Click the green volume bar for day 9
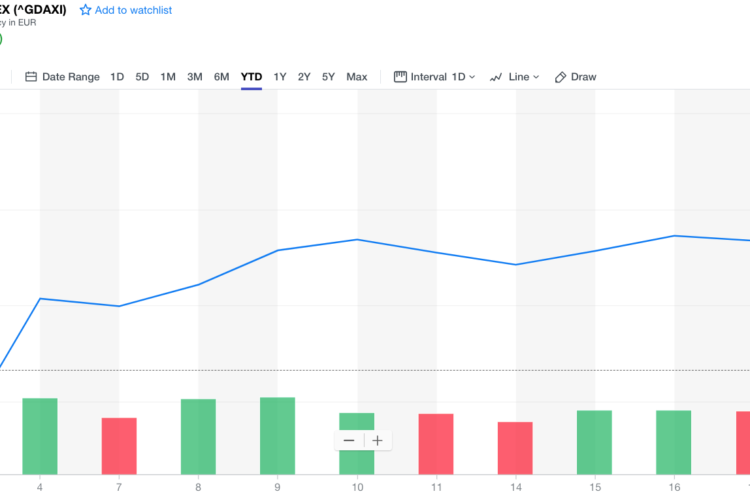Viewport: 750px width, 500px height. point(277,436)
